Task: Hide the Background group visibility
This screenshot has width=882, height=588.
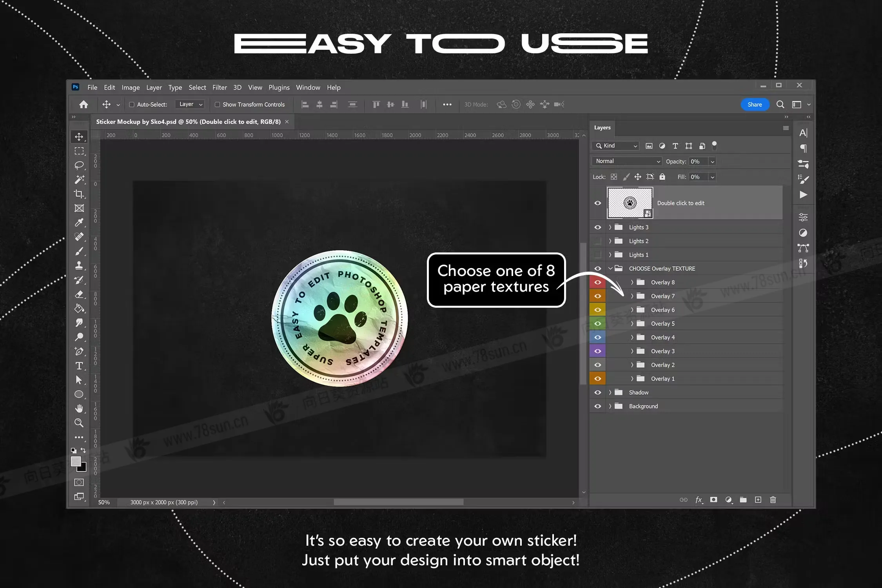Action: pos(597,406)
